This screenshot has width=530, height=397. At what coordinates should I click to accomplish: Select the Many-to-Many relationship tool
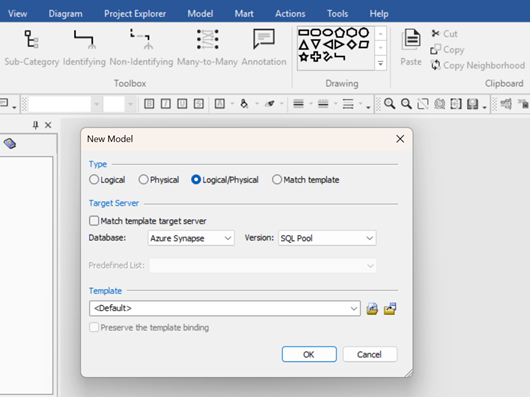point(207,48)
